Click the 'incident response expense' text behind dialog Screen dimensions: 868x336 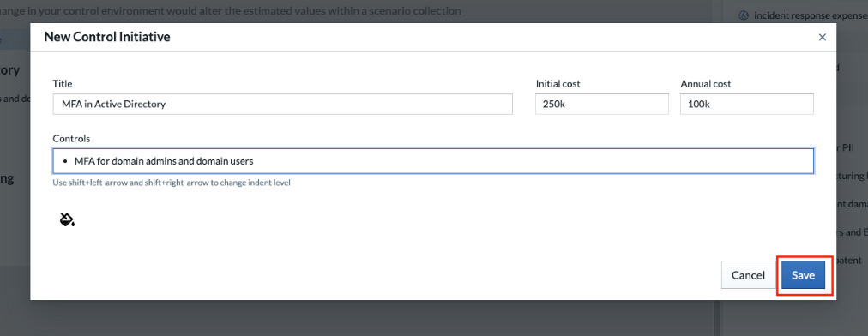(811, 16)
